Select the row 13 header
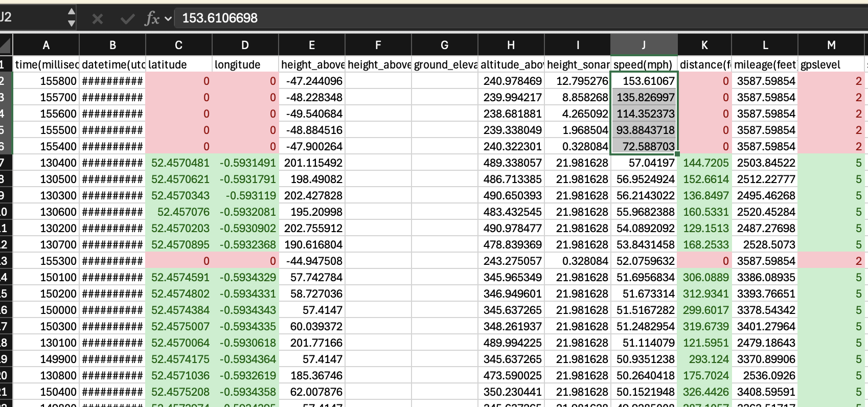This screenshot has height=407, width=868. tap(4, 261)
